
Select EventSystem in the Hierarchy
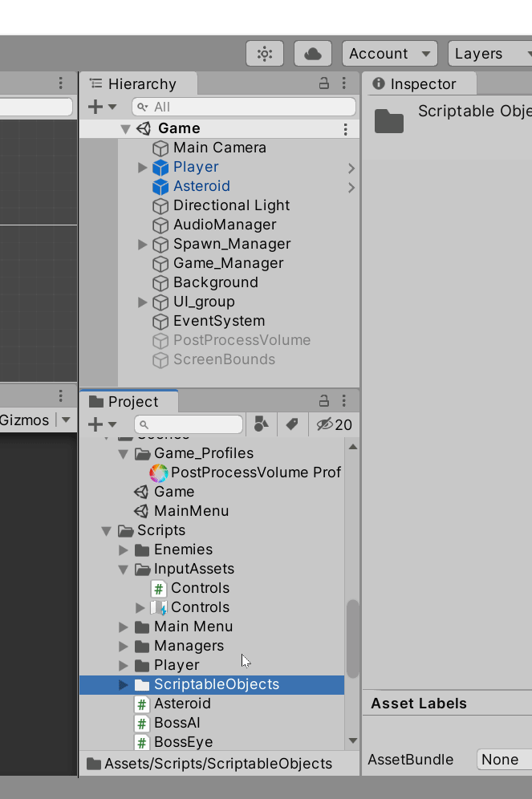pos(219,321)
